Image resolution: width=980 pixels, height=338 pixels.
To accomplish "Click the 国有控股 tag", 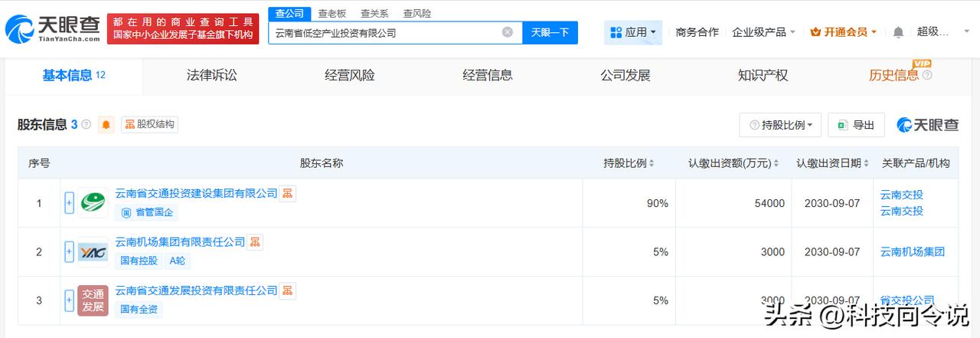I will tap(139, 261).
